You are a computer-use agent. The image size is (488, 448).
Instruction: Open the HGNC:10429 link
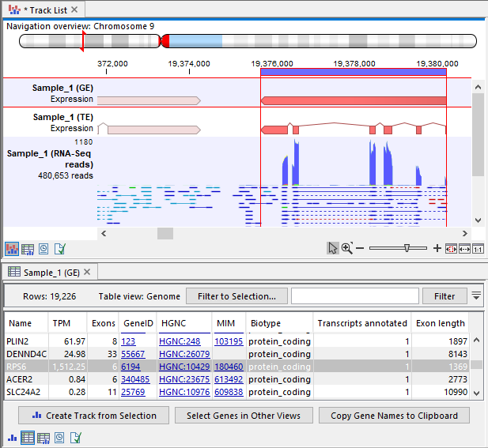click(183, 366)
